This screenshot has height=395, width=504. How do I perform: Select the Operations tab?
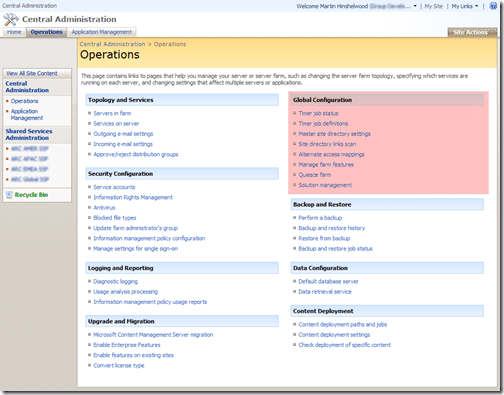[x=46, y=32]
